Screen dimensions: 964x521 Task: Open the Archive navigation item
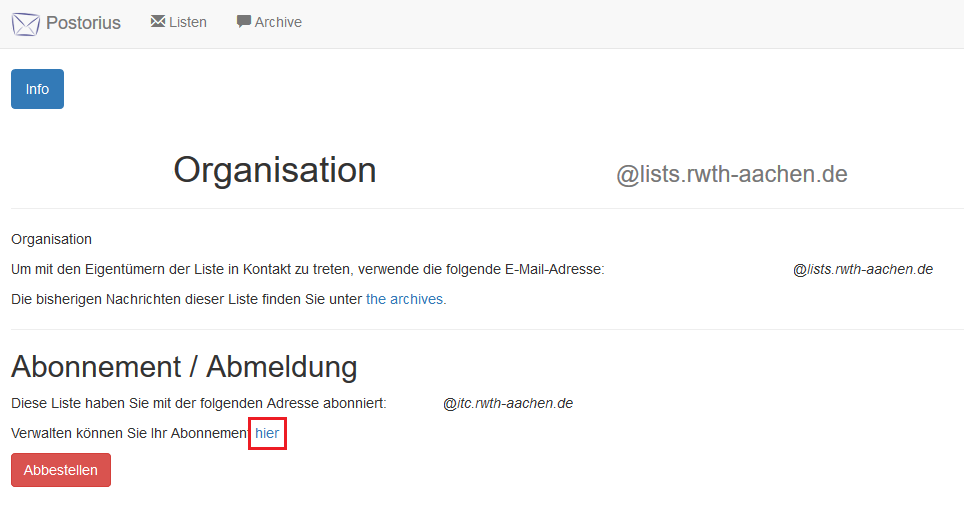coord(277,22)
